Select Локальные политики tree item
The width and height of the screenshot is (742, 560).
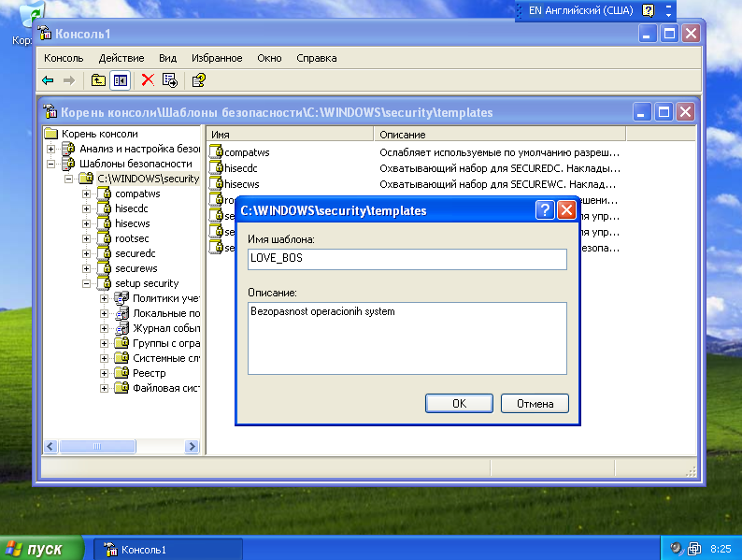point(166,313)
